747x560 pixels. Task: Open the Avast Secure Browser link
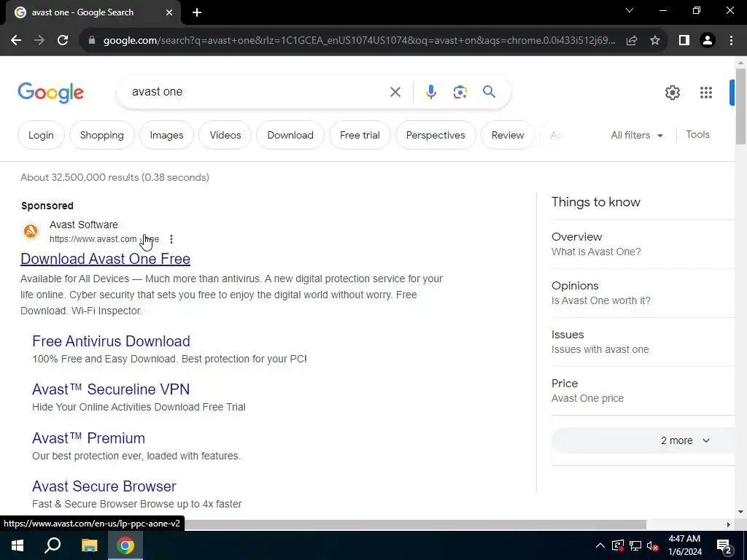click(x=104, y=486)
